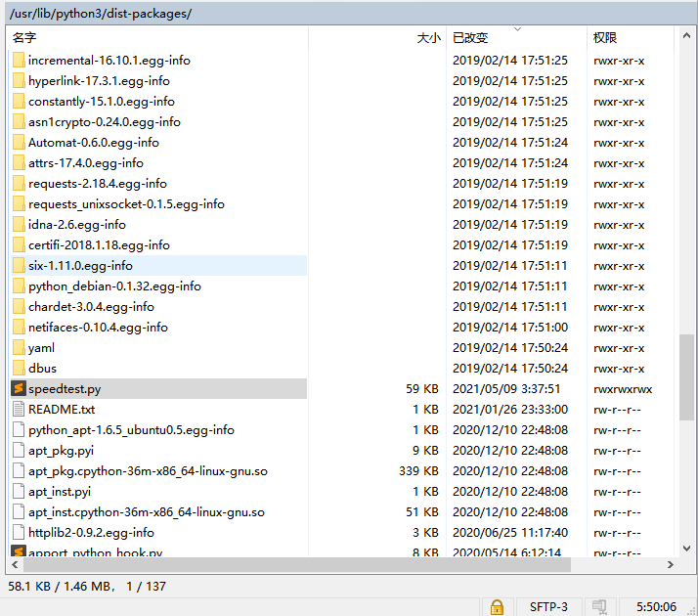Click file icon of apt_inst.cpython-36m-x86_64-linux-gnu.so

click(19, 511)
